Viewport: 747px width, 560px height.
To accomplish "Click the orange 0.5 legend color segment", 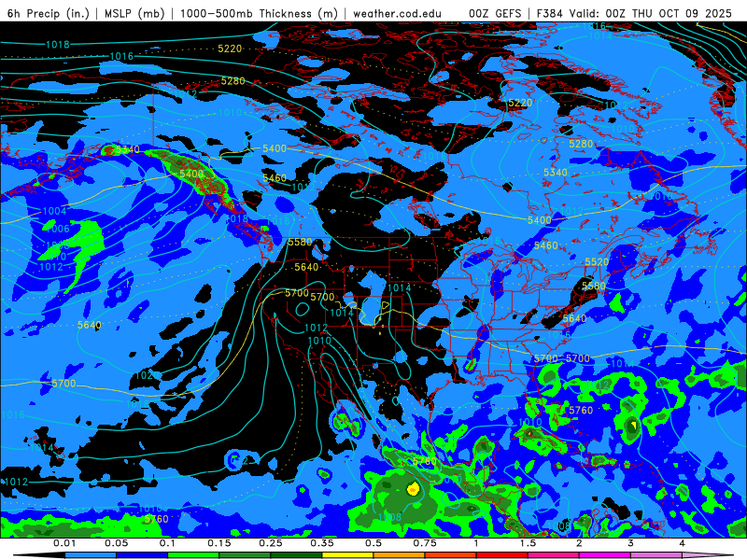I will click(x=400, y=555).
